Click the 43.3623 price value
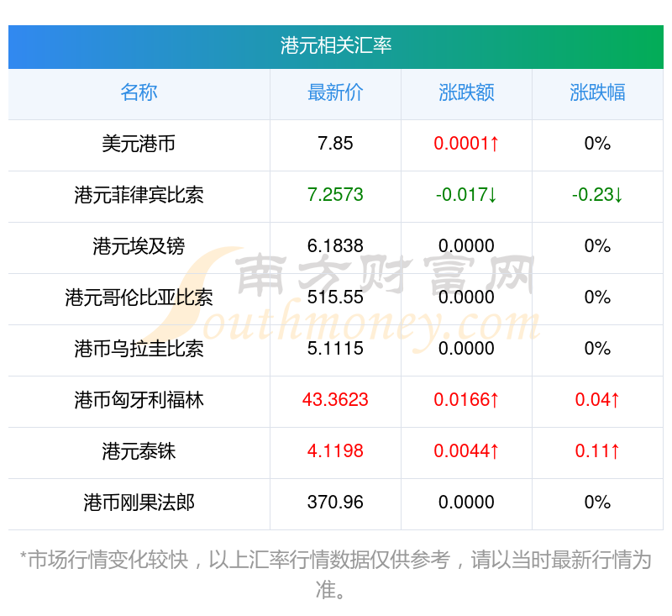The width and height of the screenshot is (672, 616). click(x=335, y=400)
